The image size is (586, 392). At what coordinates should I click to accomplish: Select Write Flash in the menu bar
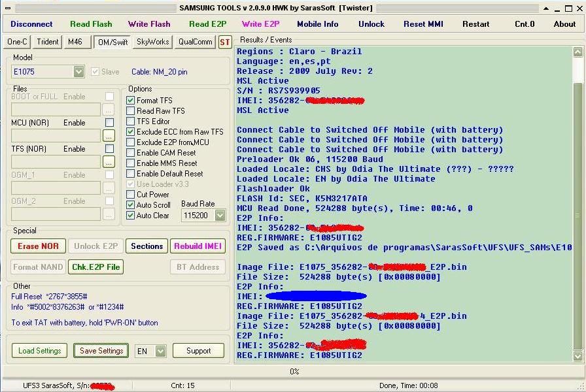coord(149,24)
